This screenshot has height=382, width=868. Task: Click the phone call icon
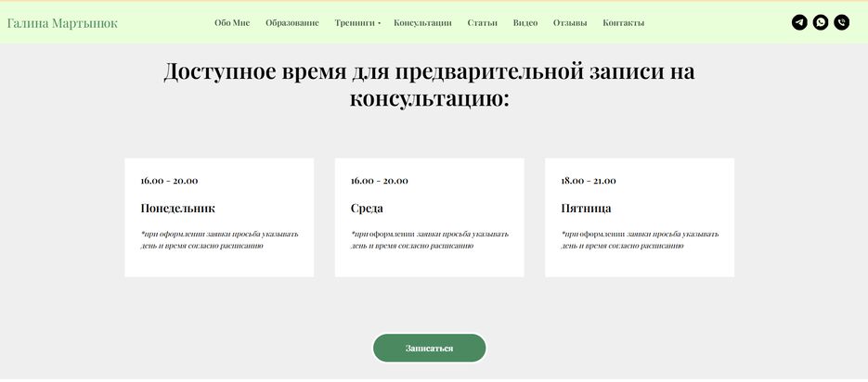841,22
